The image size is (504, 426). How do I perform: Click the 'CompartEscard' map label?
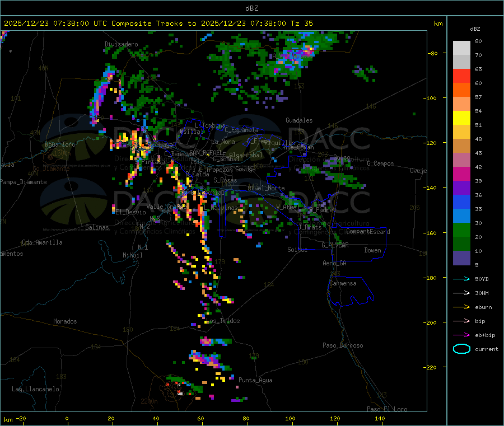tap(368, 231)
